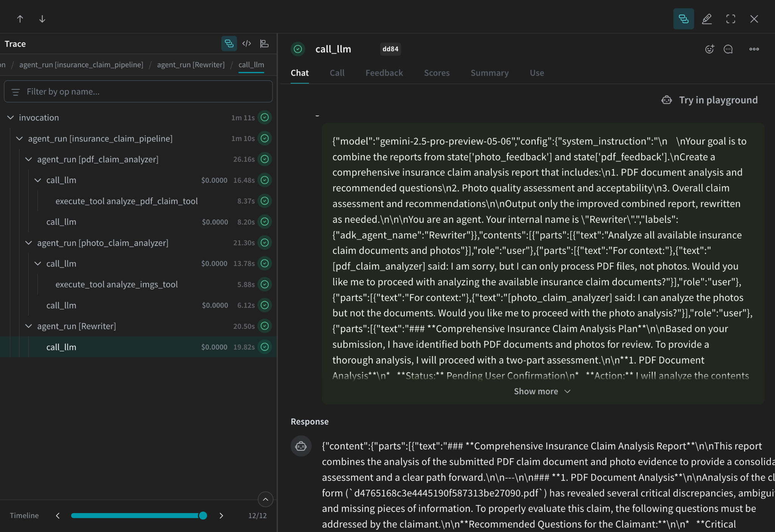Click the Timeline slider handle
The image size is (775, 532).
pyautogui.click(x=203, y=515)
